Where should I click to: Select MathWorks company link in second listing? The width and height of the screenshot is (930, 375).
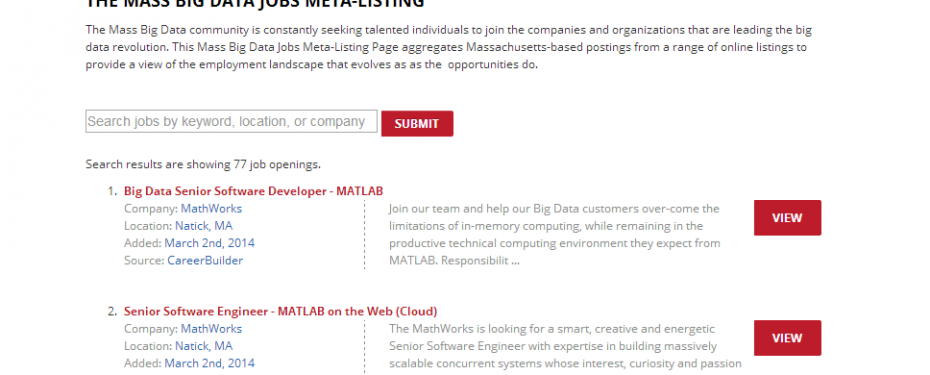pos(211,329)
